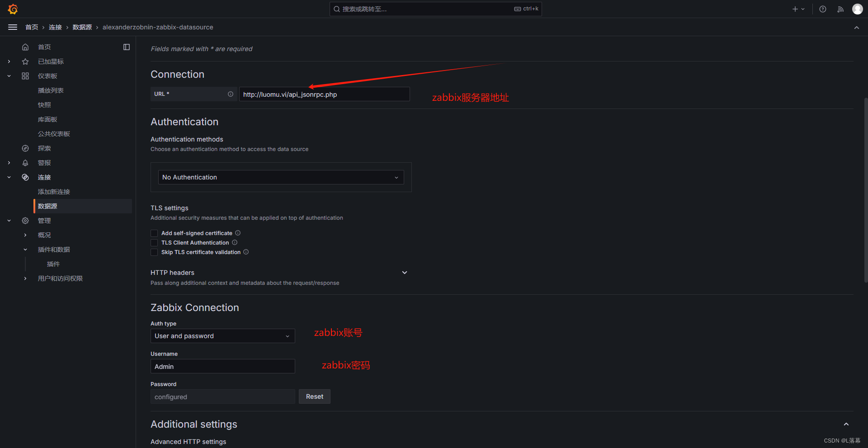The width and height of the screenshot is (868, 448).
Task: Click the URL input field
Action: coord(325,94)
